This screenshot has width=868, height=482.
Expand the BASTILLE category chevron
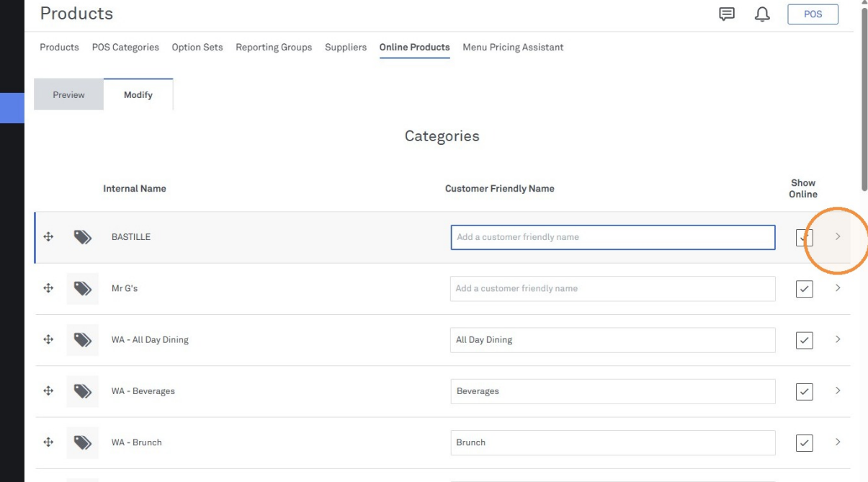(x=838, y=236)
